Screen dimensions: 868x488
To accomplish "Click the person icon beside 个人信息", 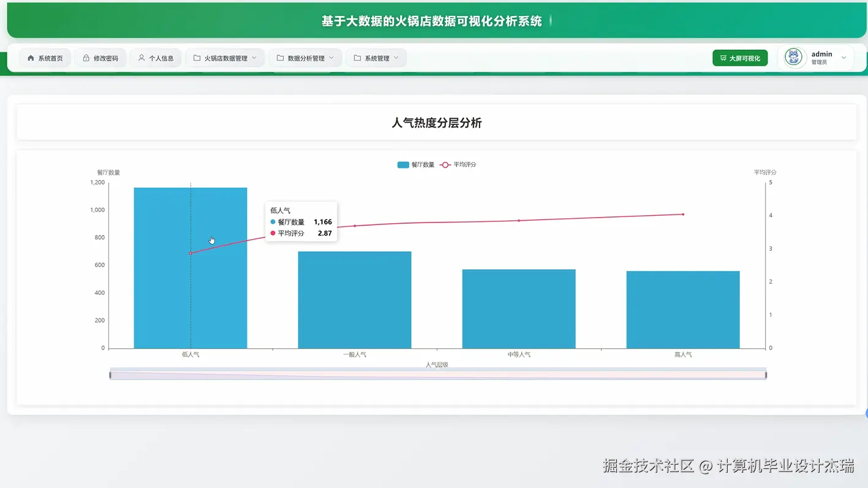I will point(142,58).
